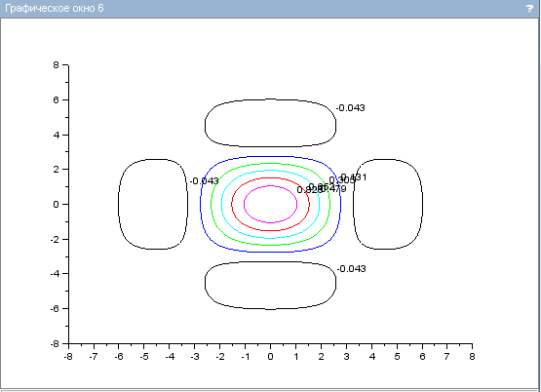Select the magenta innermost contour line

271,204
